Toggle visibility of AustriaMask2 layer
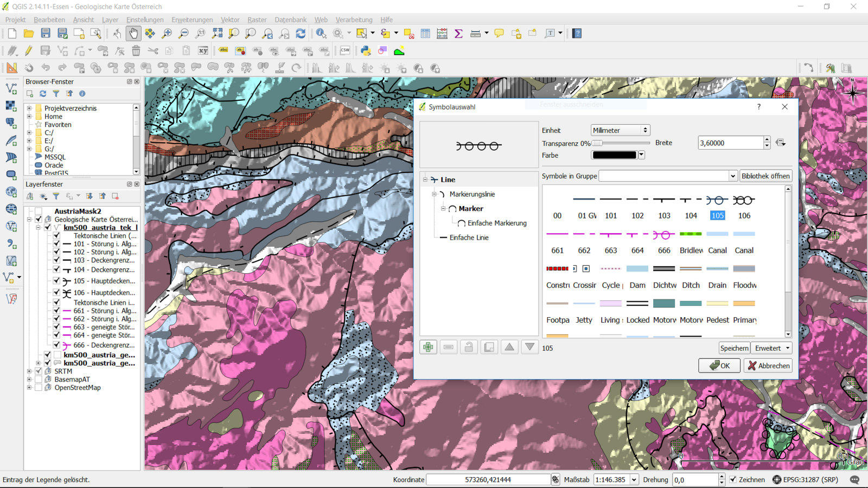Image resolution: width=868 pixels, height=488 pixels. 39,211
